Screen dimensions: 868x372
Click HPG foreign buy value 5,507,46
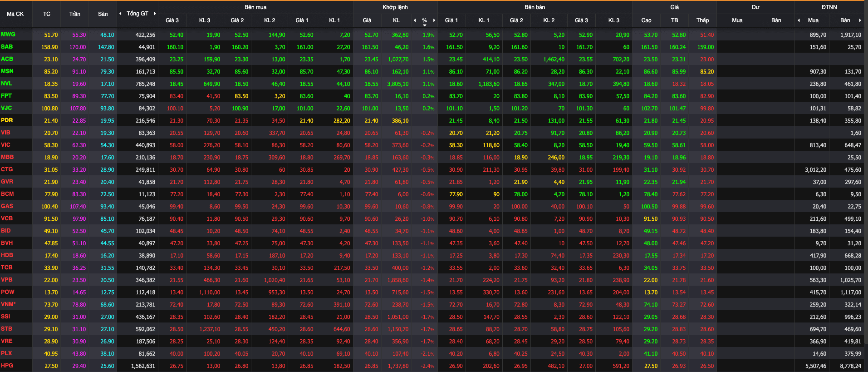816,366
